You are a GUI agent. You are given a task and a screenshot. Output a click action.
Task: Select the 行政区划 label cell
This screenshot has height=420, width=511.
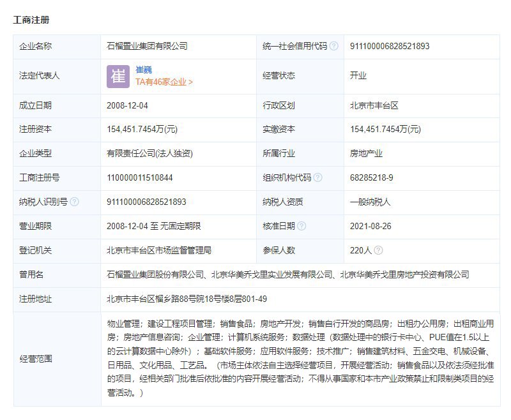click(300, 106)
